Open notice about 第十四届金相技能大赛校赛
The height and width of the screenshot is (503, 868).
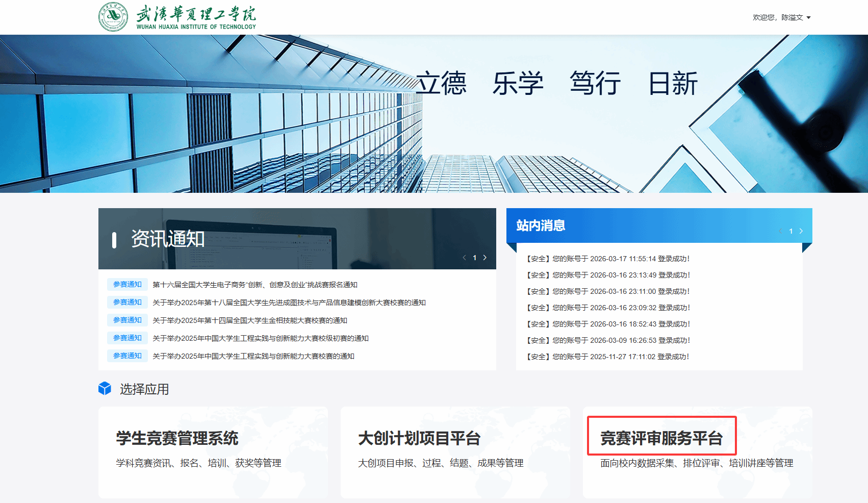(250, 320)
